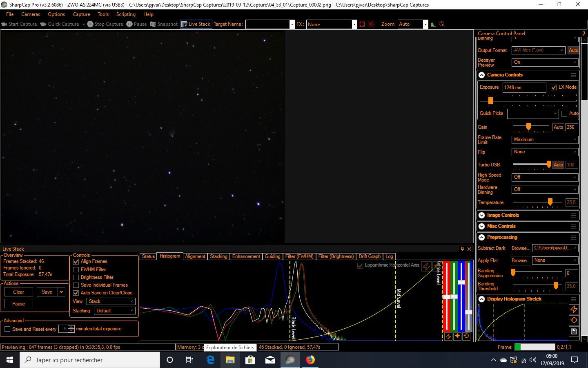588x368 pixels.
Task: Reset the color balance sliders with the circular arrow
Action: (466, 336)
